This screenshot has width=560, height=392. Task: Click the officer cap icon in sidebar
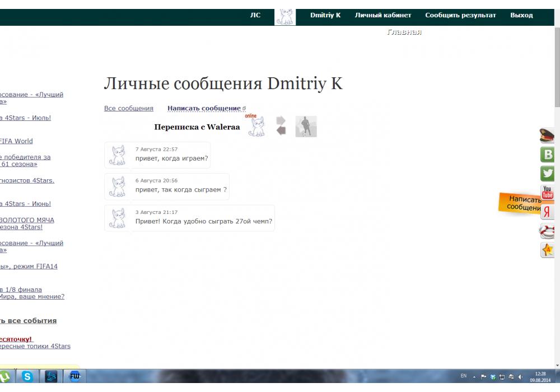tap(547, 135)
